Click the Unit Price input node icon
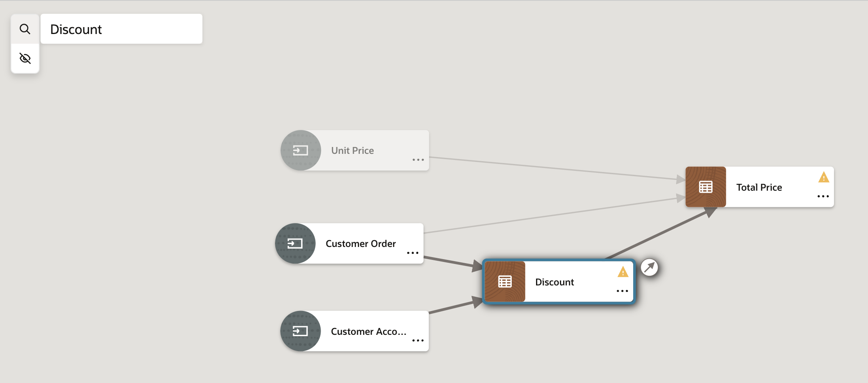The height and width of the screenshot is (383, 868). pyautogui.click(x=300, y=150)
